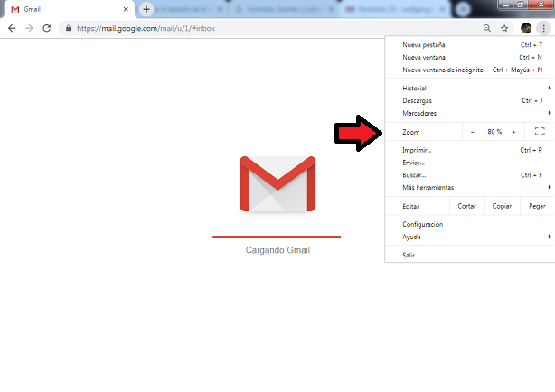Open Configuración from the menu

pos(470,224)
